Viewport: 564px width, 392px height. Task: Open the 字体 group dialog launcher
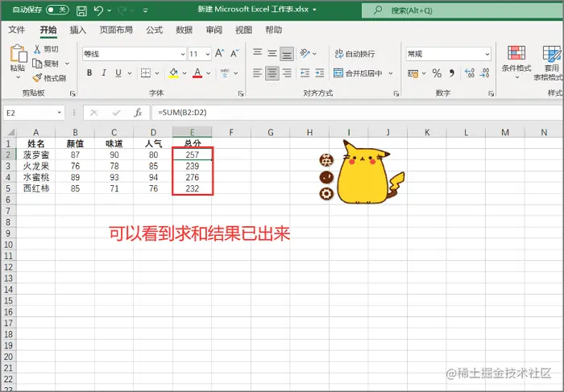tap(241, 94)
